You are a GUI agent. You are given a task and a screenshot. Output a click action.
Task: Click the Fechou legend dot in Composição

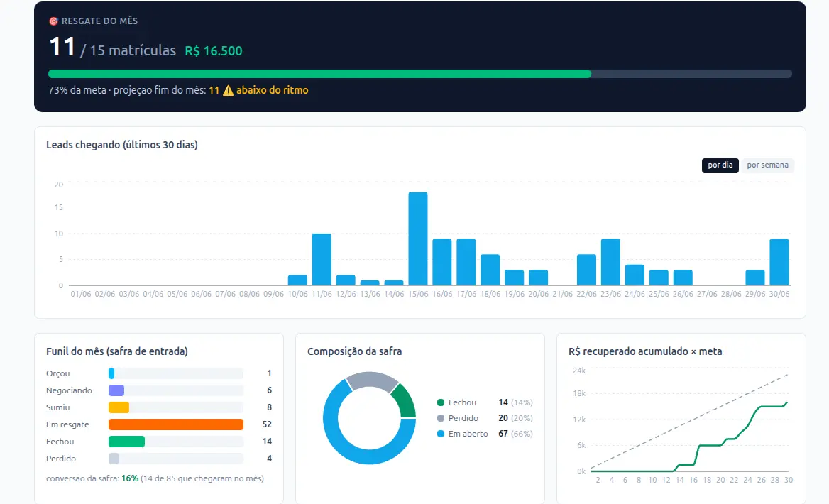coord(440,402)
